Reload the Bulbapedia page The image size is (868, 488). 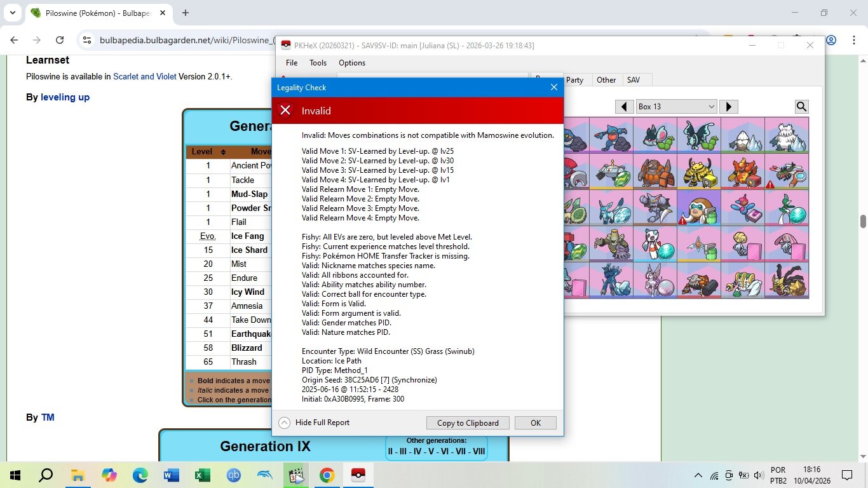[60, 40]
